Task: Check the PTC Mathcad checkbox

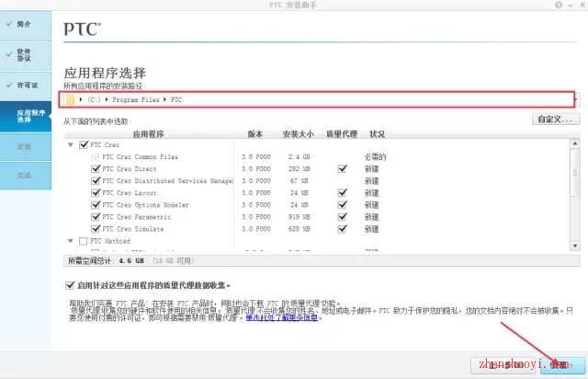Action: tap(84, 241)
